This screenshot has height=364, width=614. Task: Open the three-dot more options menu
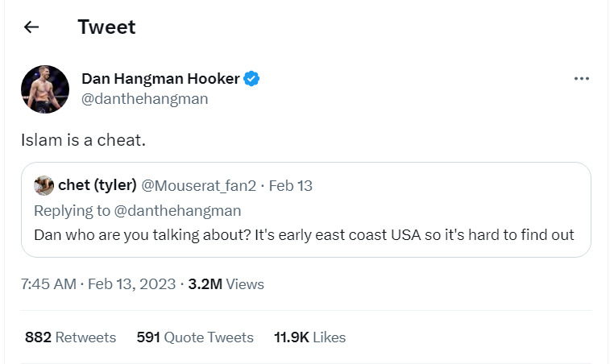click(x=582, y=79)
